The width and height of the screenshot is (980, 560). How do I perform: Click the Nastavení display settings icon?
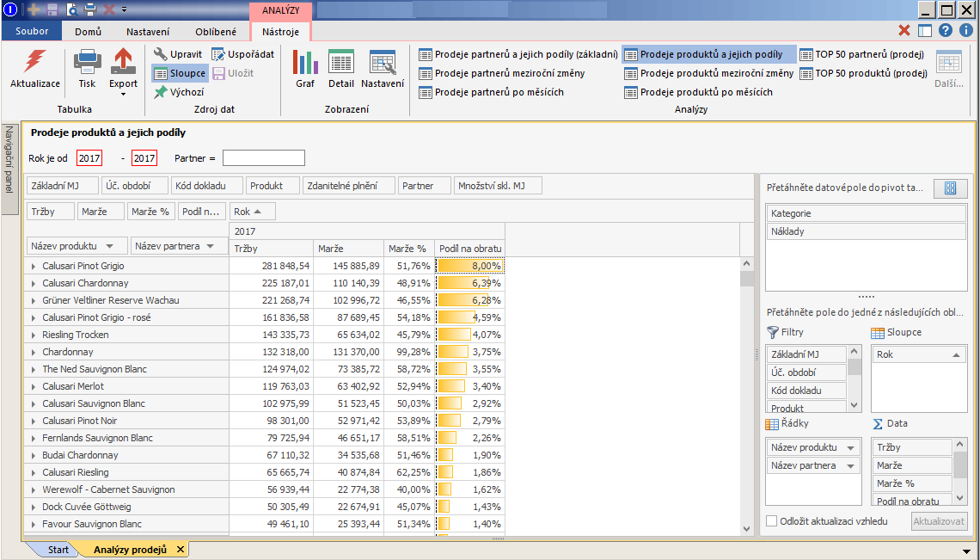coord(382,63)
